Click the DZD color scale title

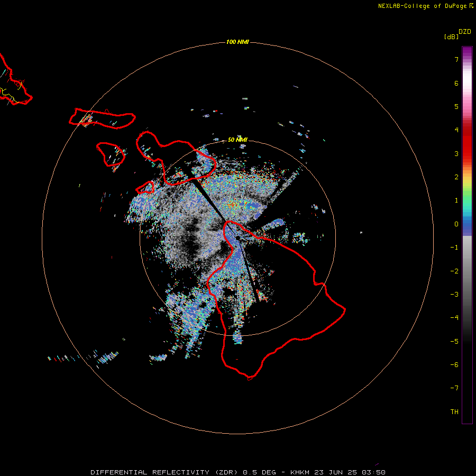465,32
